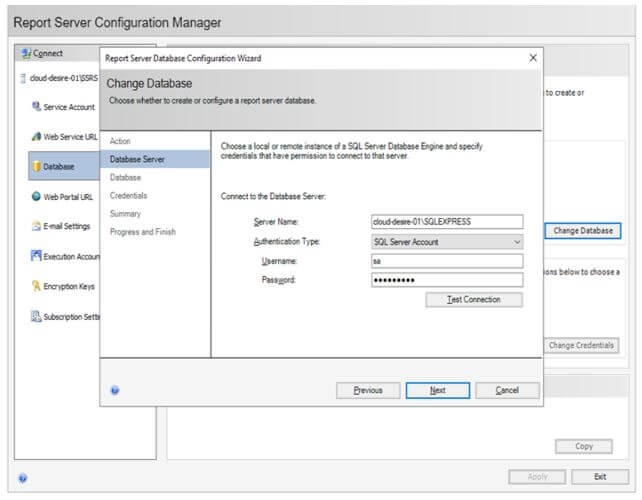Select the Summary wizard step
This screenshot has width=642, height=500.
click(x=125, y=213)
